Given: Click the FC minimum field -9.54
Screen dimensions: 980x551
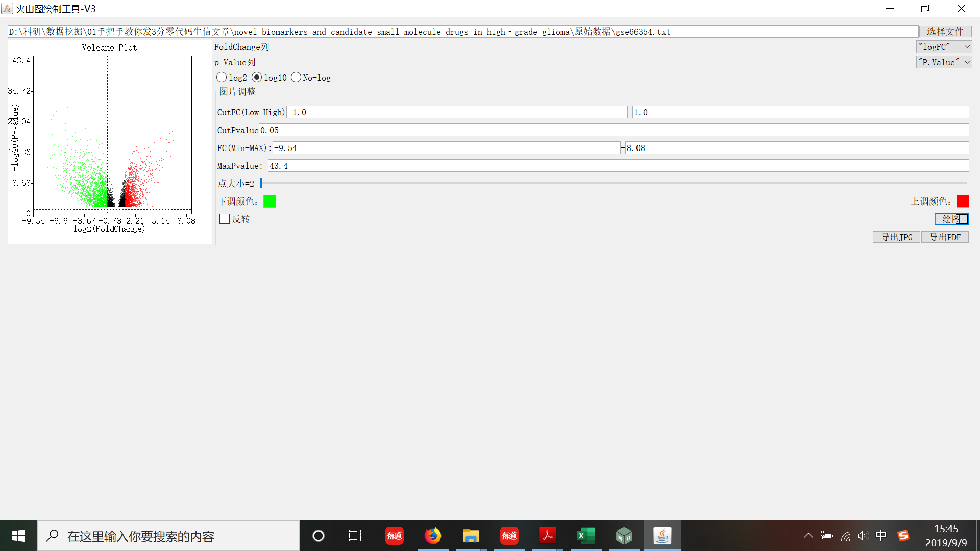Looking at the screenshot, I should (447, 148).
